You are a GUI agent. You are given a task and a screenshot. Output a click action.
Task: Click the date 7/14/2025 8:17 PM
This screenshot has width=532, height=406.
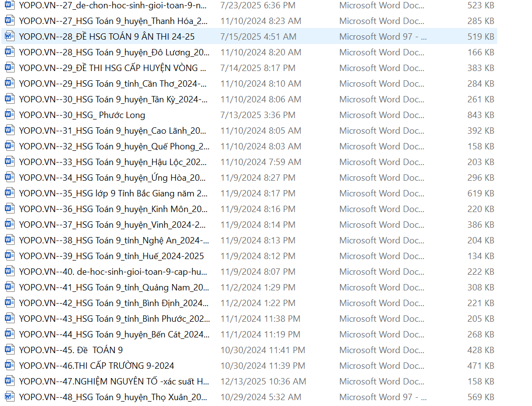[258, 68]
